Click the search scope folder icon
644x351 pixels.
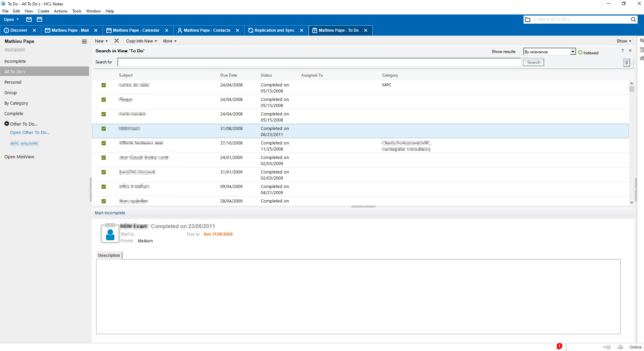(528, 20)
